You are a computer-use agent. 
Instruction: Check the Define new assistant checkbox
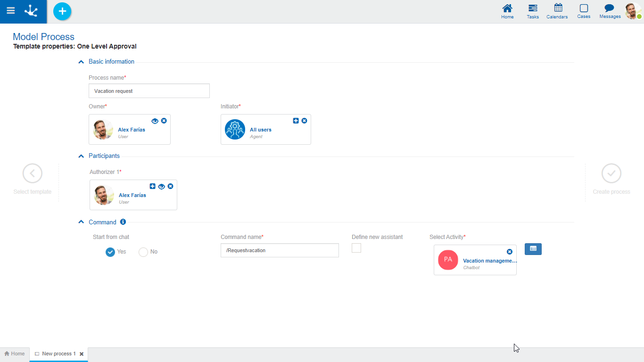(x=356, y=248)
